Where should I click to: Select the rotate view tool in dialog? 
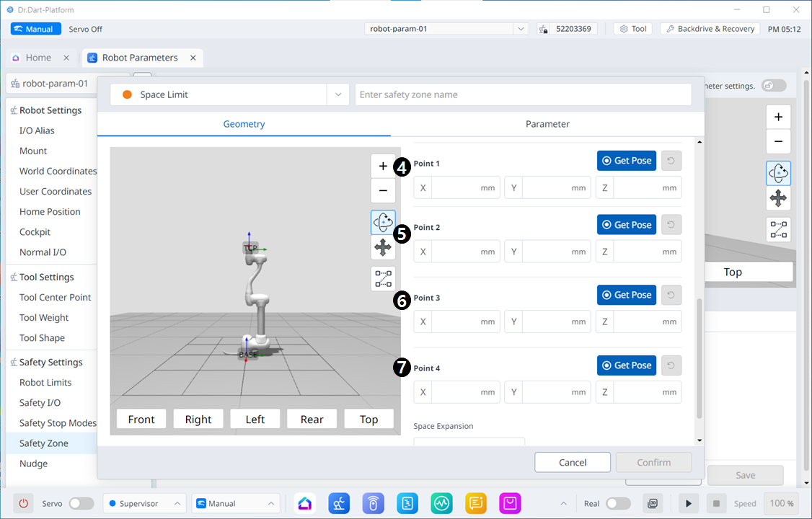click(383, 222)
